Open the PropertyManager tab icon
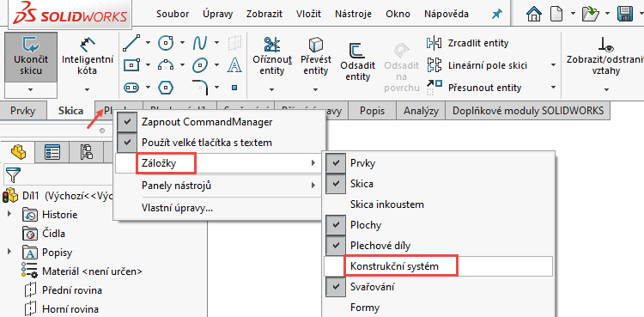The width and height of the screenshot is (644, 317). pyautogui.click(x=52, y=152)
